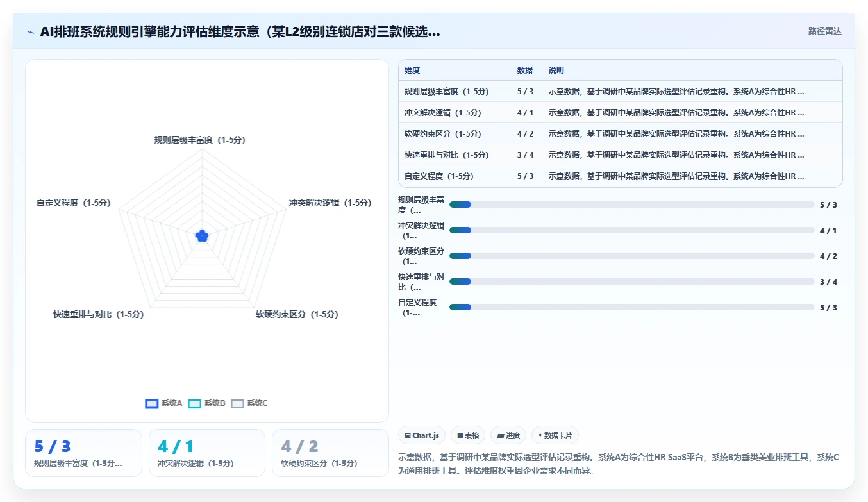868x502 pixels.
Task: Select table row 规则层级丰富度（1-5分）
Action: (621, 91)
